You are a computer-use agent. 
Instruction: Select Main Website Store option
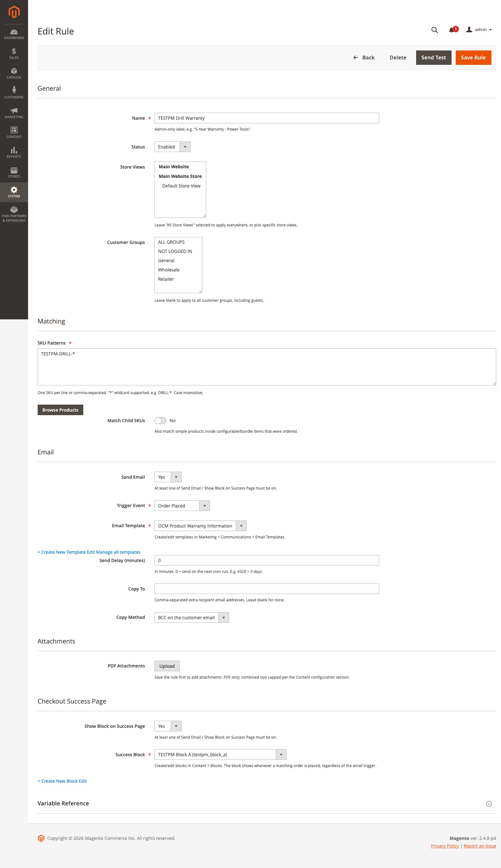180,176
